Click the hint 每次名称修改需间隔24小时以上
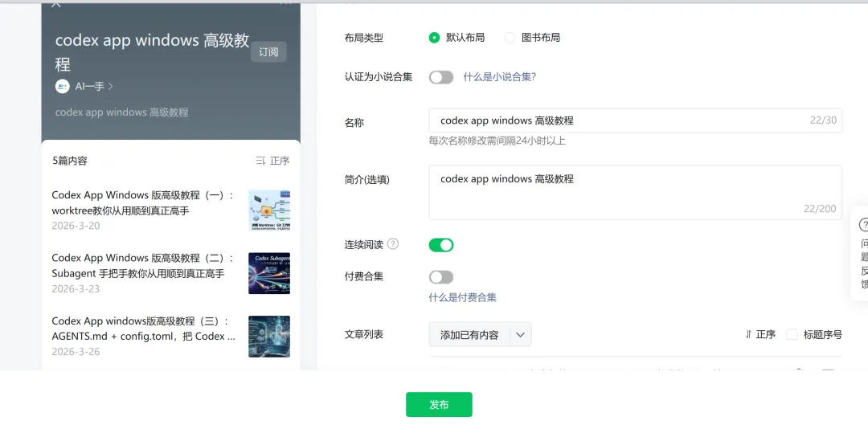This screenshot has width=868, height=437. (x=497, y=141)
